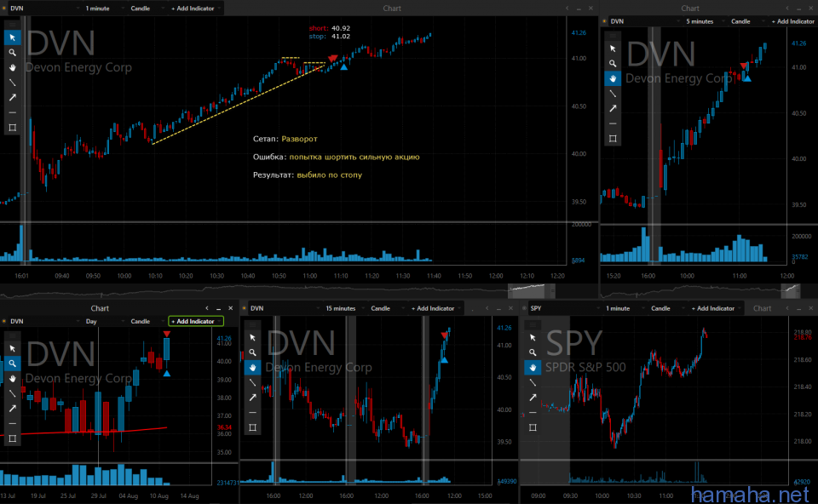This screenshot has height=504, width=818.
Task: Click the highlighted Add Indicator in the Day chart
Action: (196, 322)
